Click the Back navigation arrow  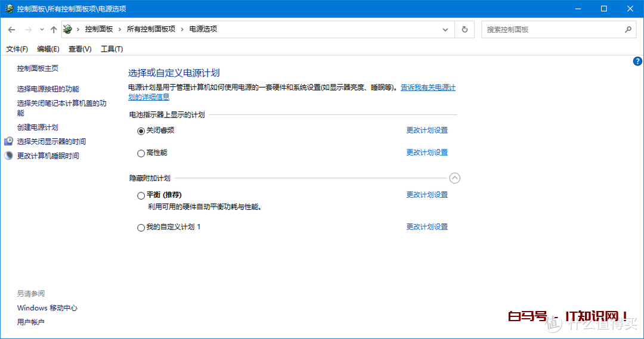(x=11, y=30)
